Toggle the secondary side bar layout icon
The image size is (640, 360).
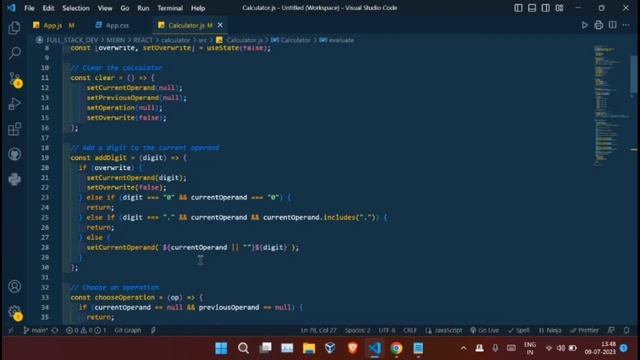click(545, 8)
